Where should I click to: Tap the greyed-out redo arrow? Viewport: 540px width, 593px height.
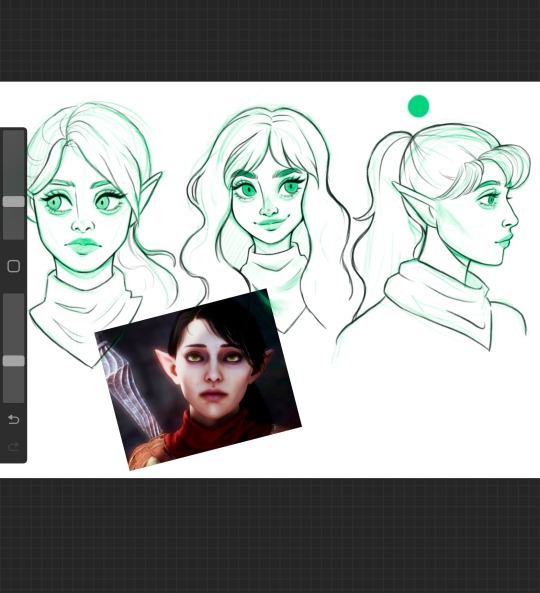tap(14, 447)
